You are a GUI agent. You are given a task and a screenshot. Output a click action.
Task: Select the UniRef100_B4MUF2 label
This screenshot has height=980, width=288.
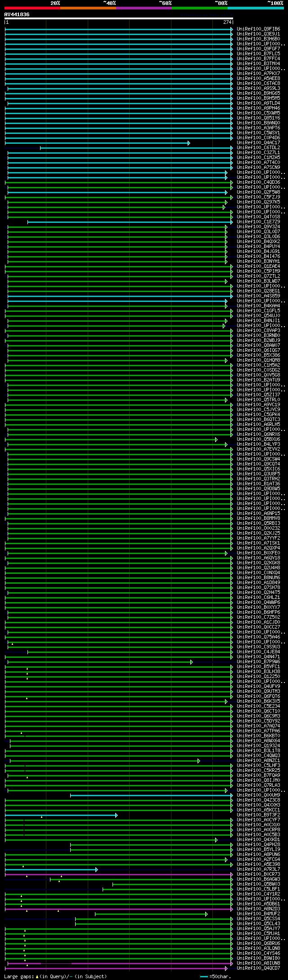click(258, 914)
